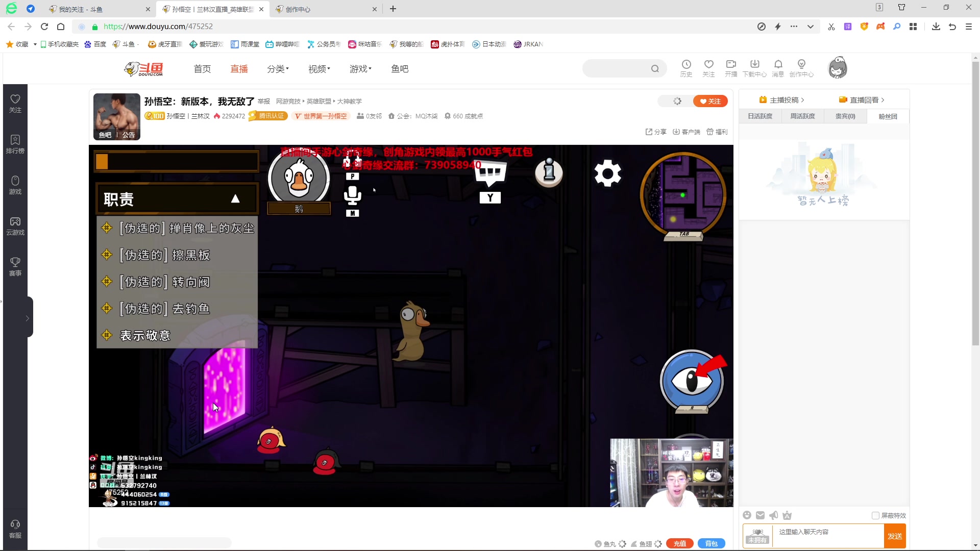Expand the left sidebar arrow handle

click(x=28, y=318)
